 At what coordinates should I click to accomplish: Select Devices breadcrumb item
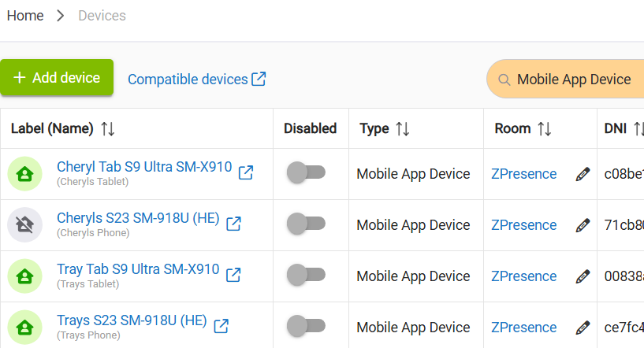tap(102, 16)
